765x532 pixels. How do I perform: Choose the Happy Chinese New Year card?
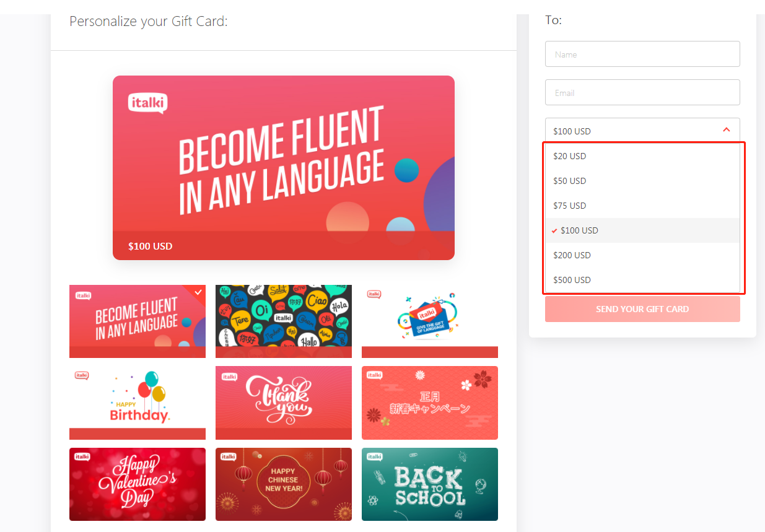pos(284,484)
